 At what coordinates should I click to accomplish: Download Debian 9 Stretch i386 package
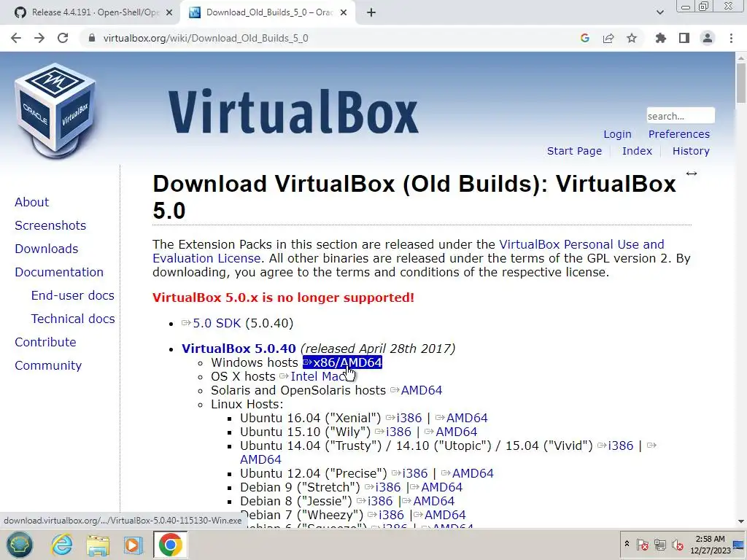(x=388, y=487)
